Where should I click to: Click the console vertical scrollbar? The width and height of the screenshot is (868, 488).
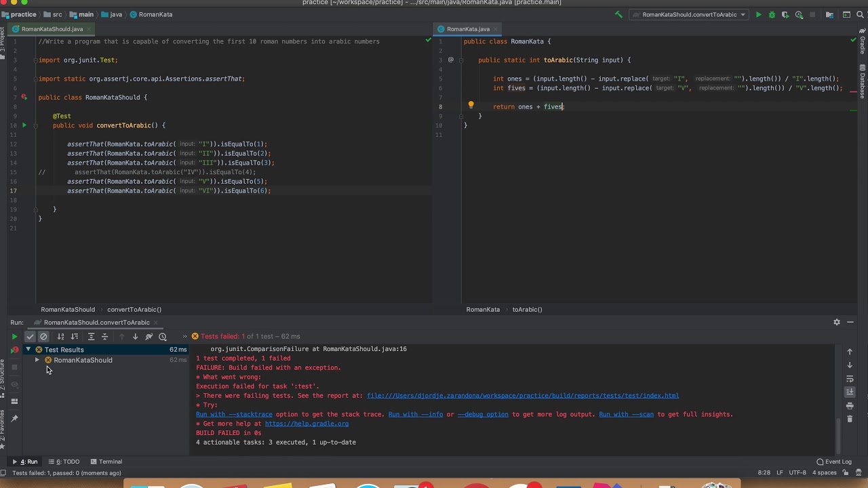pyautogui.click(x=839, y=435)
